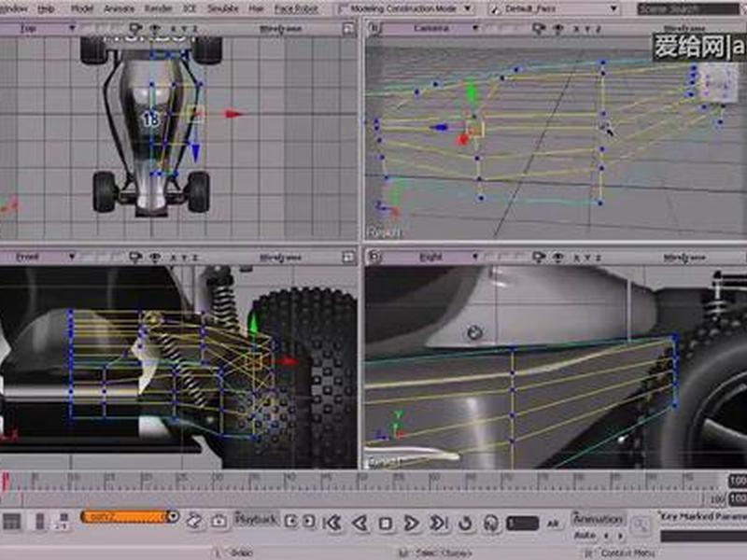Maximize the Top viewport
The image size is (747, 560).
pyautogui.click(x=348, y=29)
